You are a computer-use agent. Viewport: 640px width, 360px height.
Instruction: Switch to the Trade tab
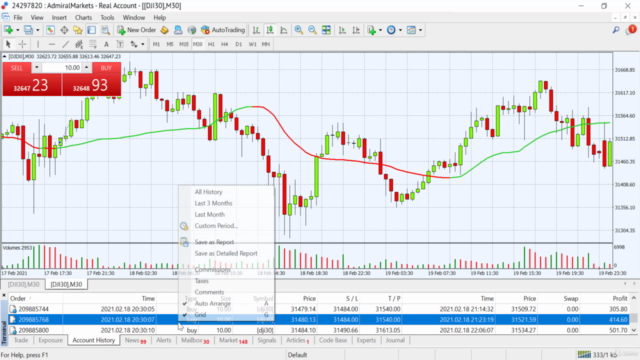point(21,340)
